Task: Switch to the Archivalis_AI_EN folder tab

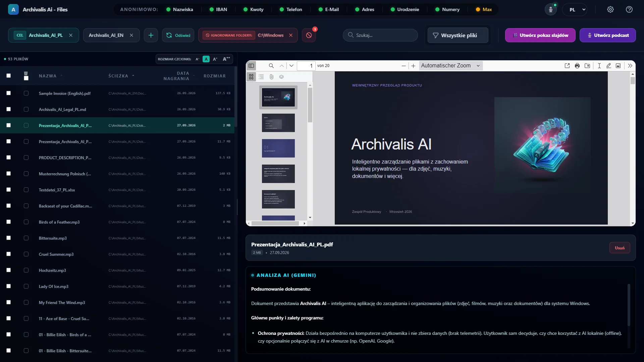Action: click(106, 35)
